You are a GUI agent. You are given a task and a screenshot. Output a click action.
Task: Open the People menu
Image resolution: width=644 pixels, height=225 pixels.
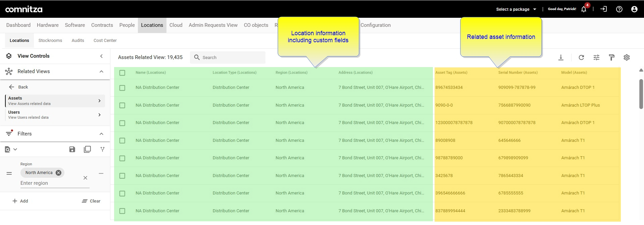(x=127, y=25)
